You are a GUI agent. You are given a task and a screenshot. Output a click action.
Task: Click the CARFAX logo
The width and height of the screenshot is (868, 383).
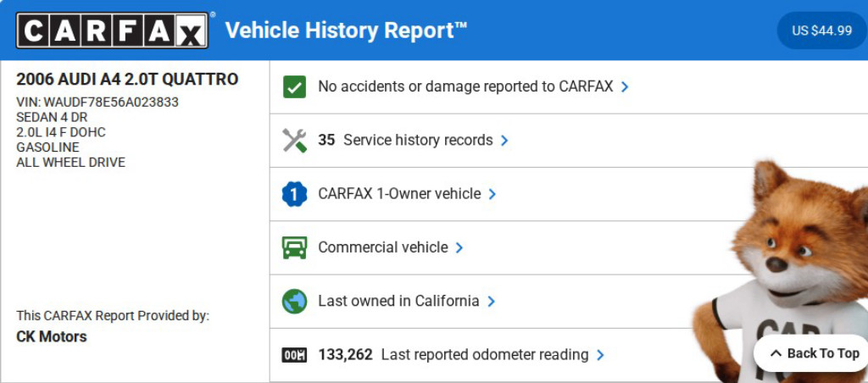(x=112, y=31)
